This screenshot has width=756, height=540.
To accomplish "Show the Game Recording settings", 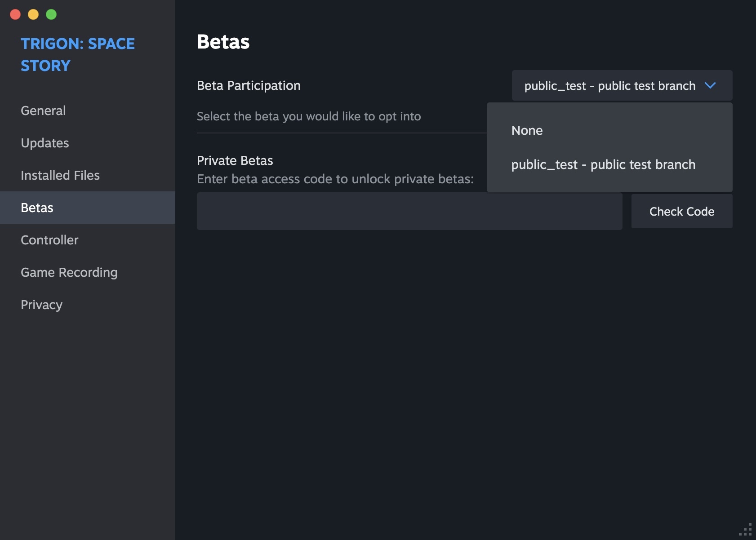I will (69, 272).
